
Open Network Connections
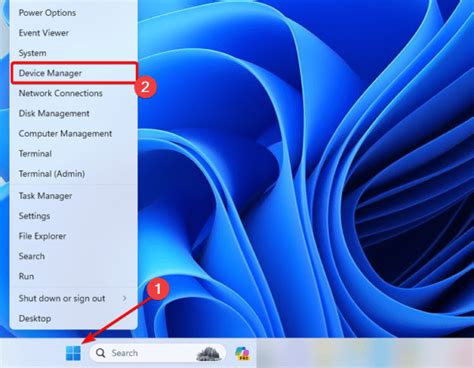click(x=74, y=93)
